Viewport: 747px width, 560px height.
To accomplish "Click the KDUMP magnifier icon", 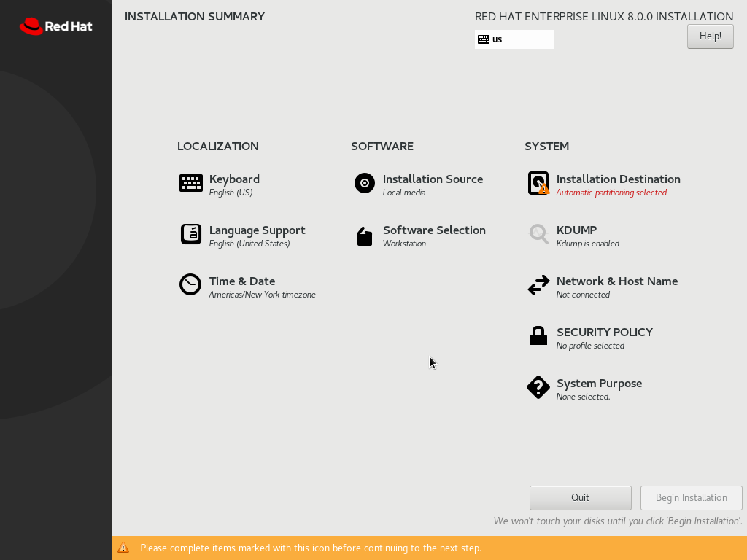I will [x=538, y=234].
